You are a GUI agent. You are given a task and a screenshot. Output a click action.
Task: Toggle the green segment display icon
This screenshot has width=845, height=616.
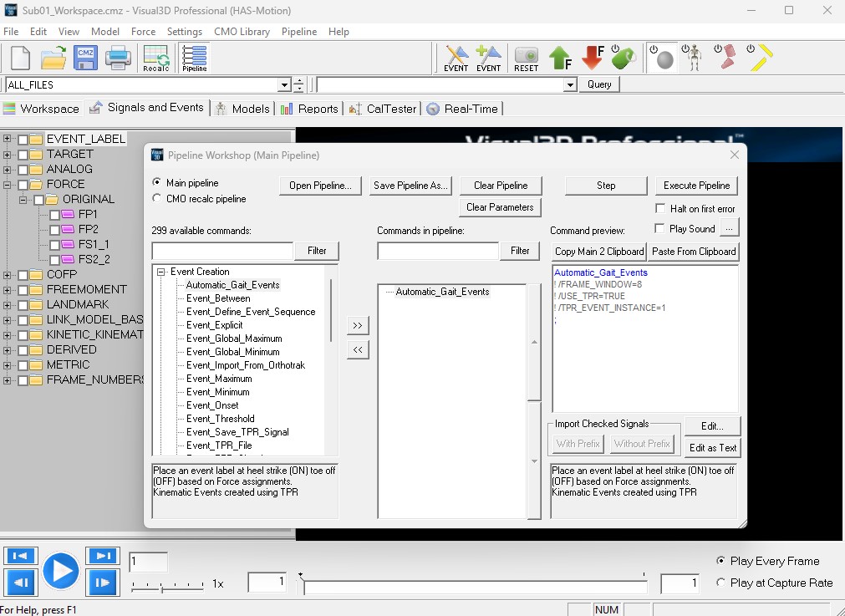pos(624,58)
